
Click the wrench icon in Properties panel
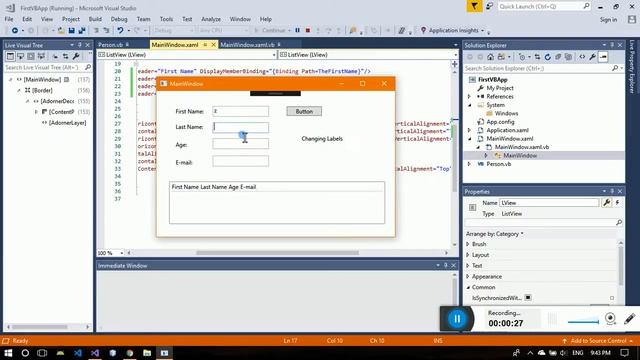(x=607, y=202)
